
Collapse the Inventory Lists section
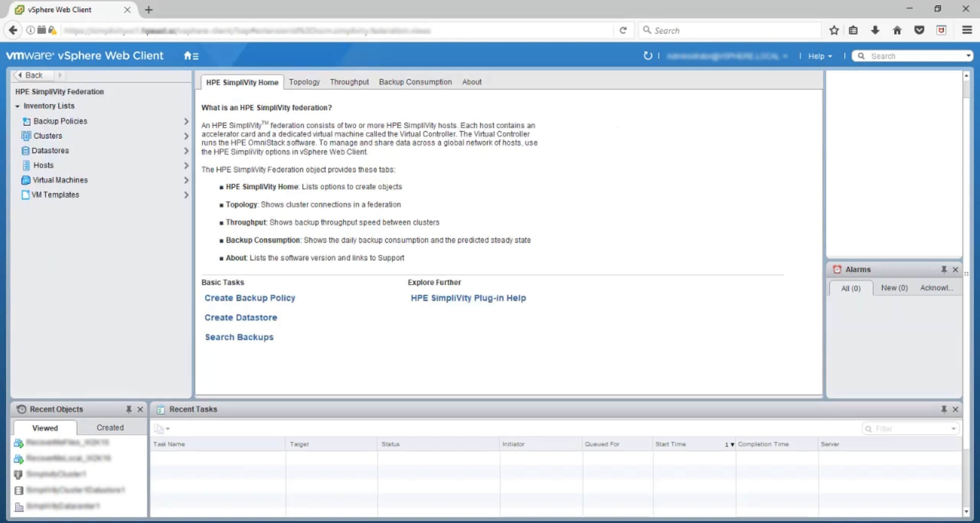coord(17,106)
